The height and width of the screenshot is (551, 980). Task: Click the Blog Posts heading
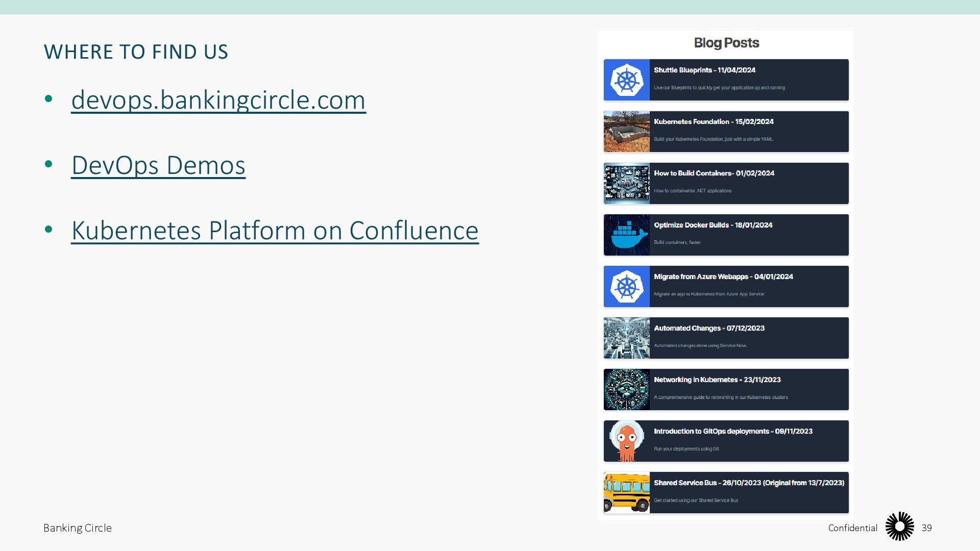tap(726, 43)
